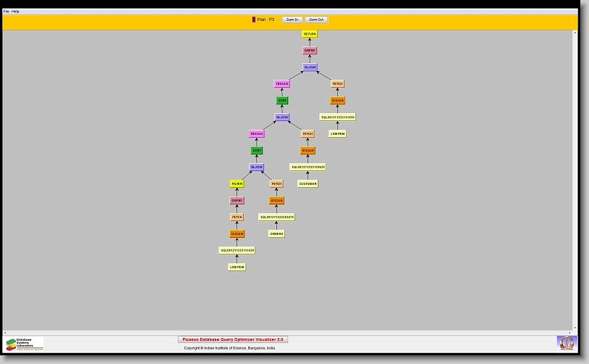The image size is (589, 364).
Task: Select the upper green SORT node
Action: point(282,101)
